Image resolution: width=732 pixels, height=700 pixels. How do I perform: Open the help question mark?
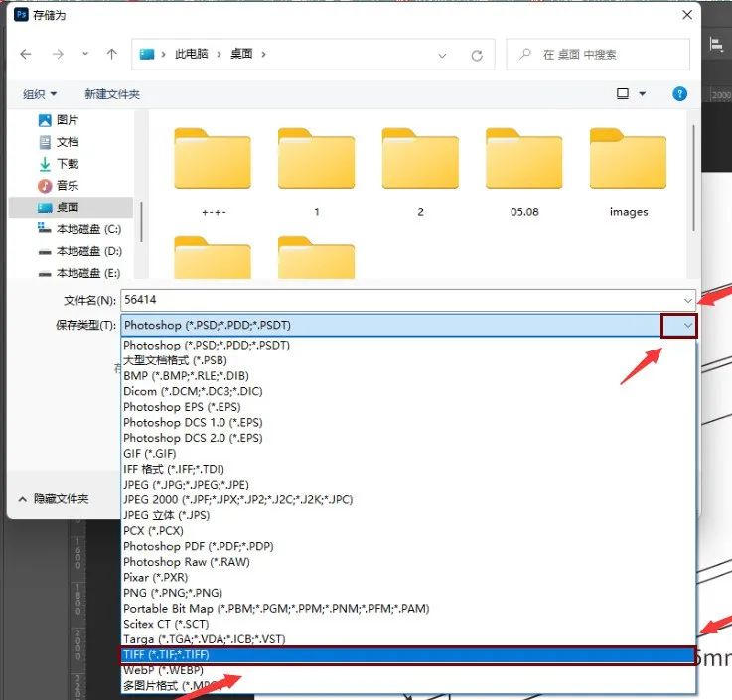click(679, 93)
